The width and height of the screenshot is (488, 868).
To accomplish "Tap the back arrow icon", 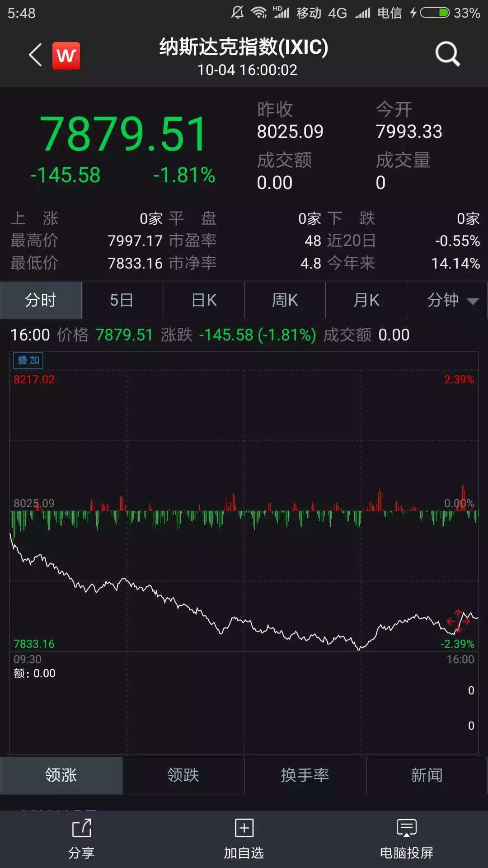I will 35,55.
